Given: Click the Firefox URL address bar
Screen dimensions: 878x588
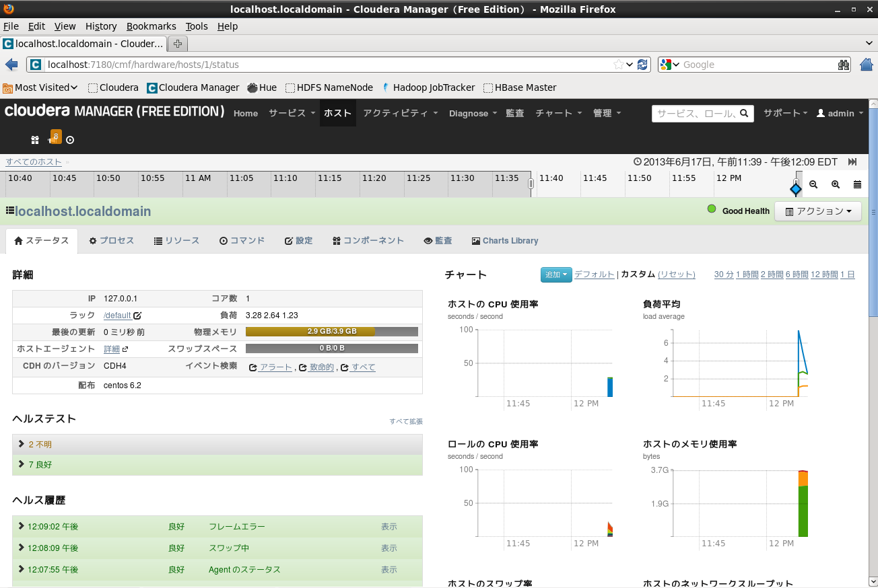Looking at the screenshot, I should pos(330,65).
